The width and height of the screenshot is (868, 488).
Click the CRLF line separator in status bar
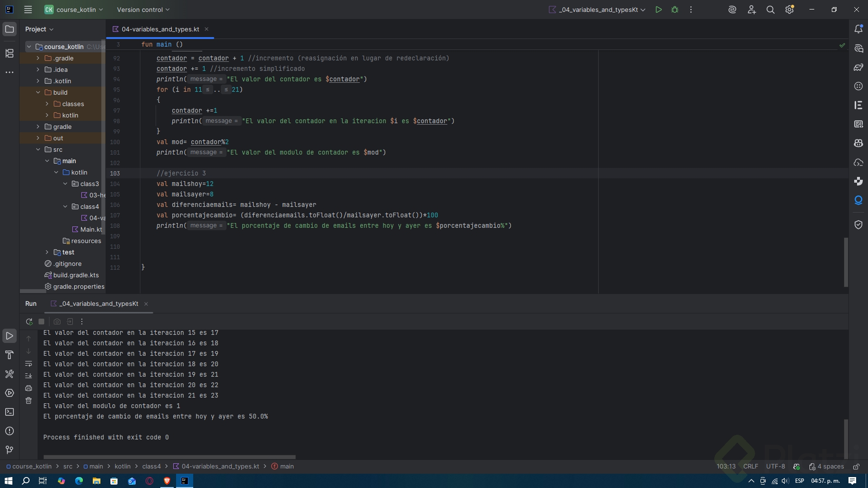(x=750, y=466)
